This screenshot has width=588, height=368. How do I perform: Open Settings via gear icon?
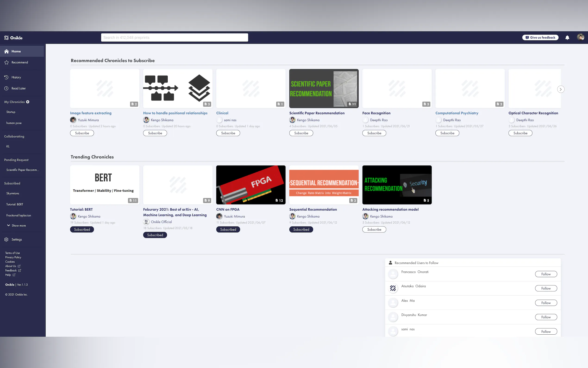tap(6, 239)
